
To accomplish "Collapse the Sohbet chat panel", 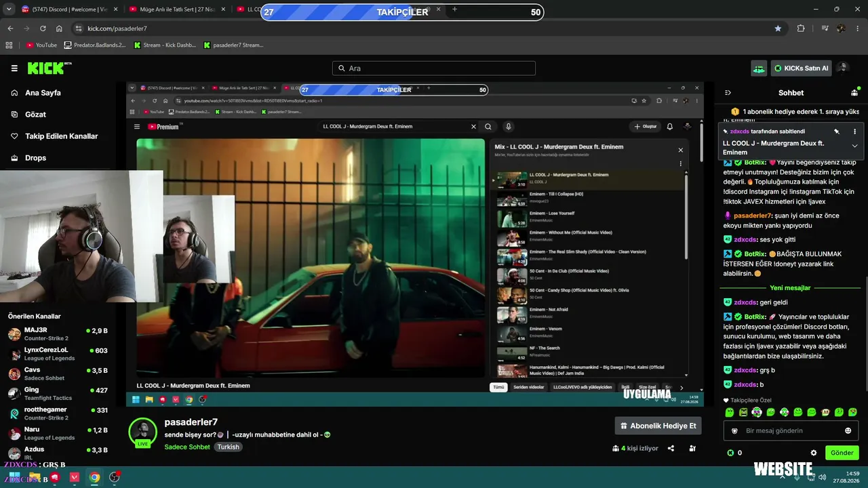I will coord(728,93).
